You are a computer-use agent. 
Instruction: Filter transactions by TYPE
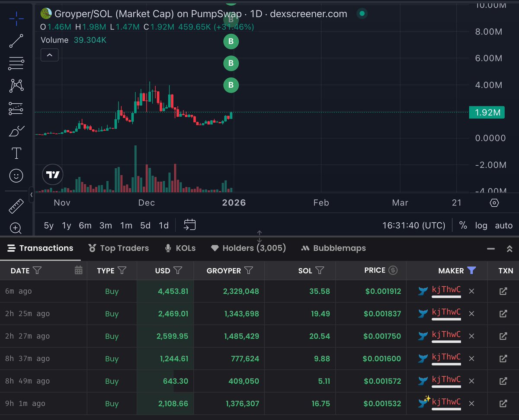coord(122,270)
